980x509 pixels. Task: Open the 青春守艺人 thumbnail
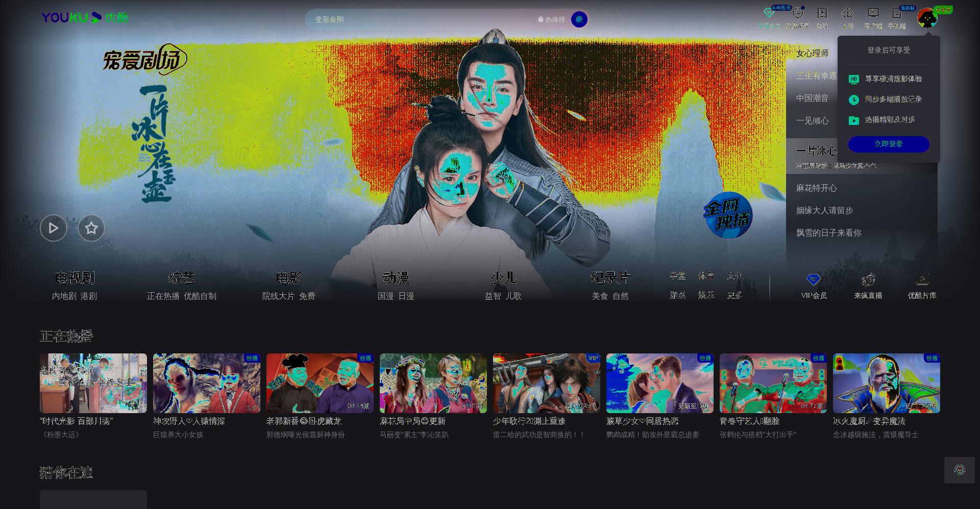click(773, 383)
